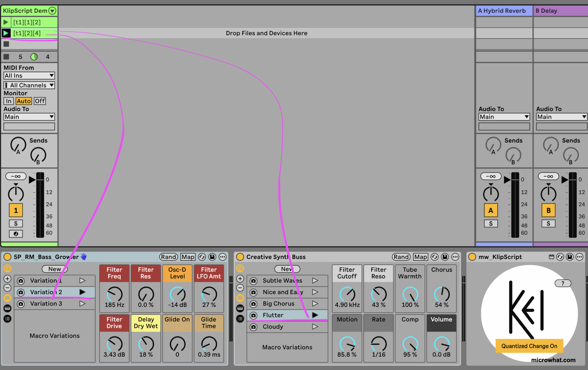Set Monitor to Off
588x370 pixels.
pos(40,101)
